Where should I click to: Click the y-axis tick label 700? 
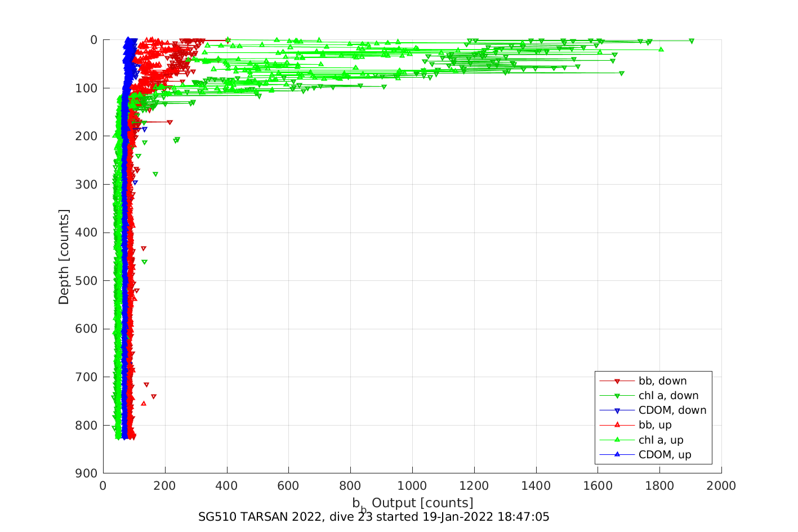(87, 377)
